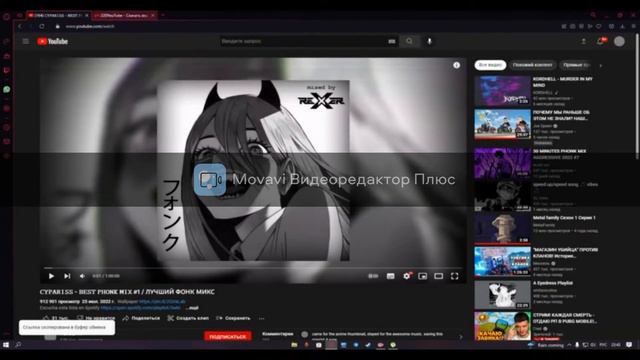Mute the player volume
Viewport: 640px width, 360px height.
pyautogui.click(x=82, y=276)
